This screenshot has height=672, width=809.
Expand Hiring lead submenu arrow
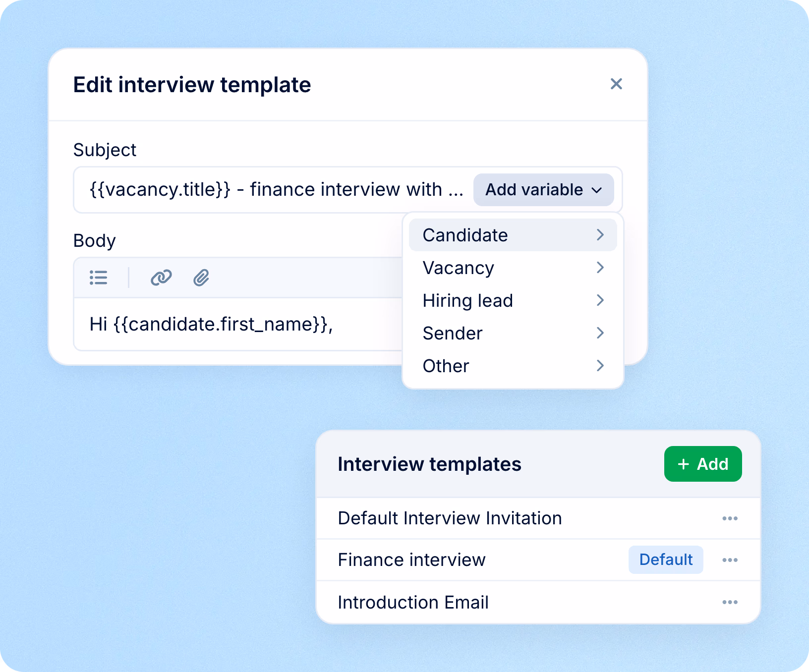coord(600,300)
